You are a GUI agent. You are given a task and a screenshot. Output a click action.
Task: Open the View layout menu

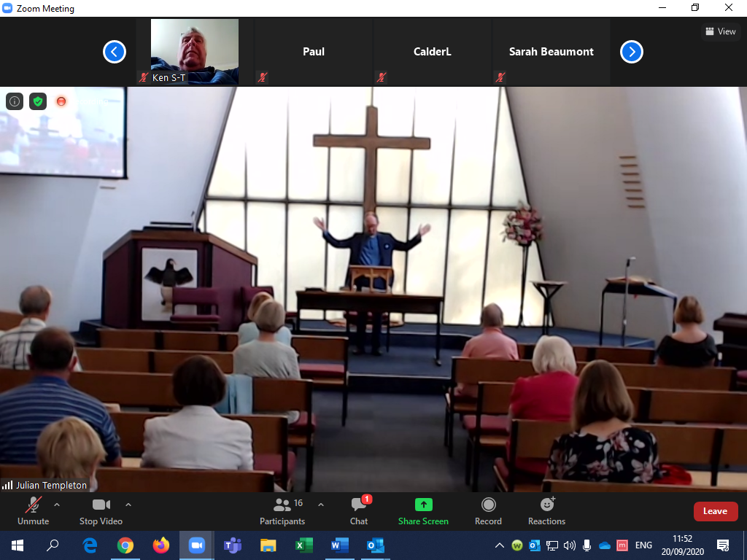pyautogui.click(x=719, y=31)
